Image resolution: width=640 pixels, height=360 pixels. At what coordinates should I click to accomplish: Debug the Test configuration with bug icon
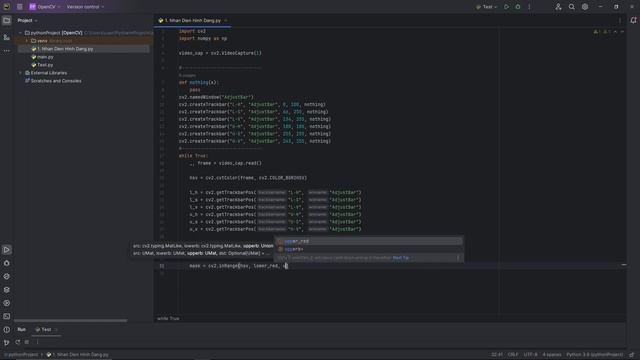[518, 7]
